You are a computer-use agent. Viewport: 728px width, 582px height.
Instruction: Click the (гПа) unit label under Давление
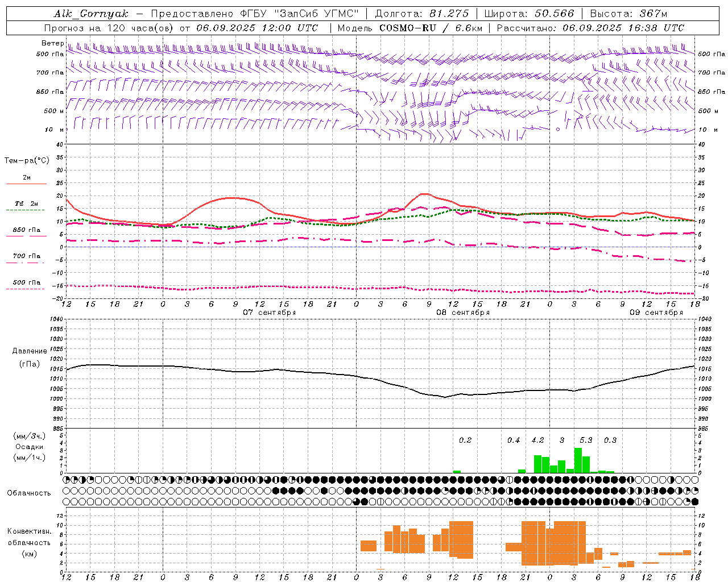pos(30,364)
